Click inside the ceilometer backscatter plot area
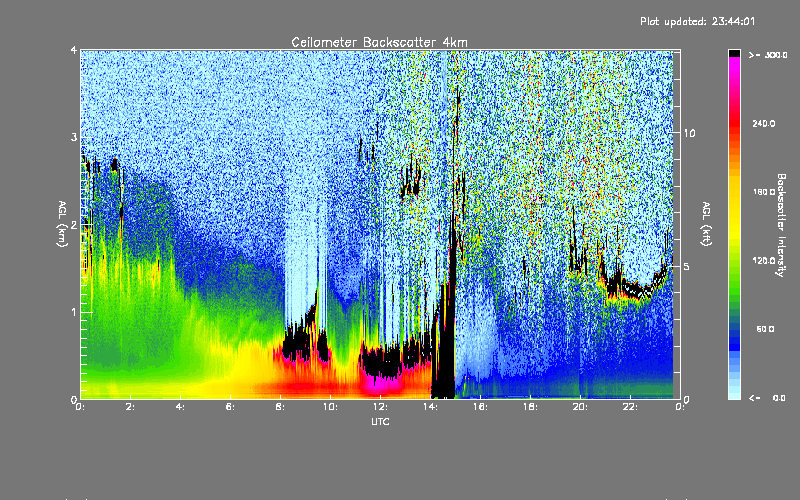 coord(380,224)
